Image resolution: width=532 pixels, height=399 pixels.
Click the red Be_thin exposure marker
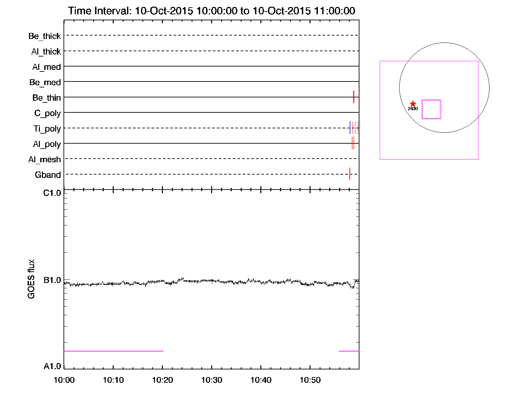353,97
